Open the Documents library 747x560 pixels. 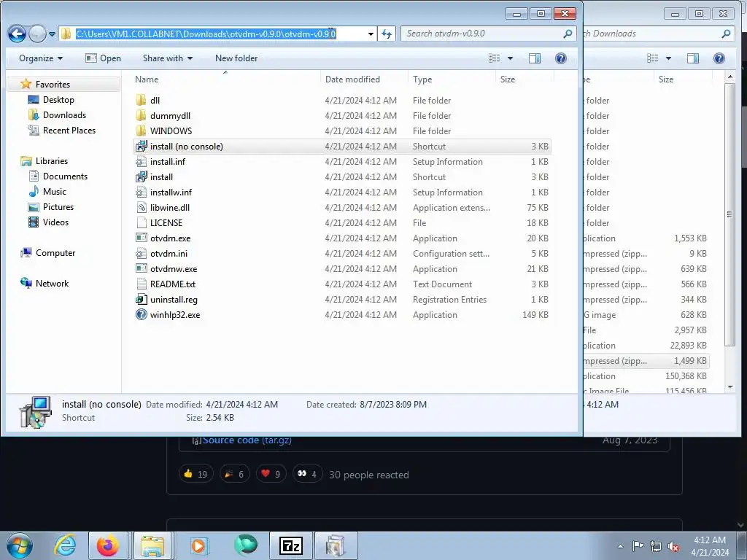[x=65, y=176]
